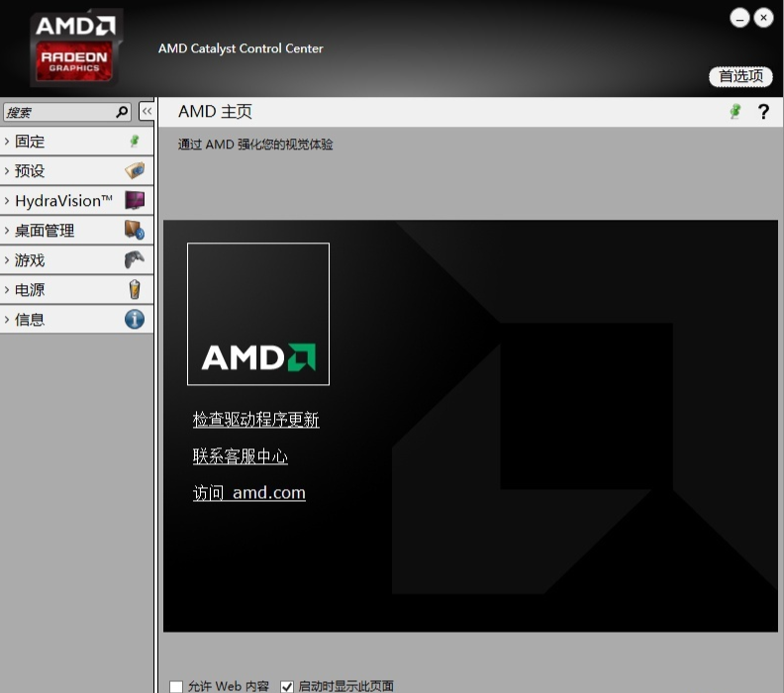Click the large AMD logo tile
This screenshot has width=784, height=693.
tap(258, 314)
